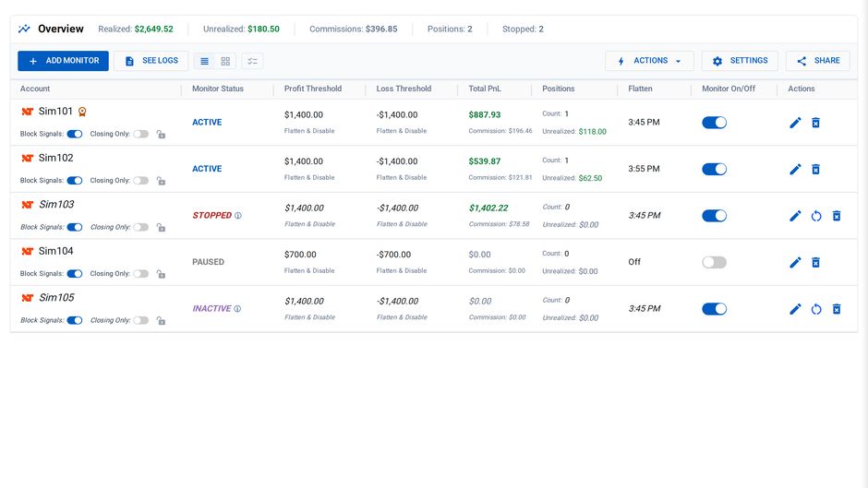Delete the Sim101 monitor

(815, 123)
